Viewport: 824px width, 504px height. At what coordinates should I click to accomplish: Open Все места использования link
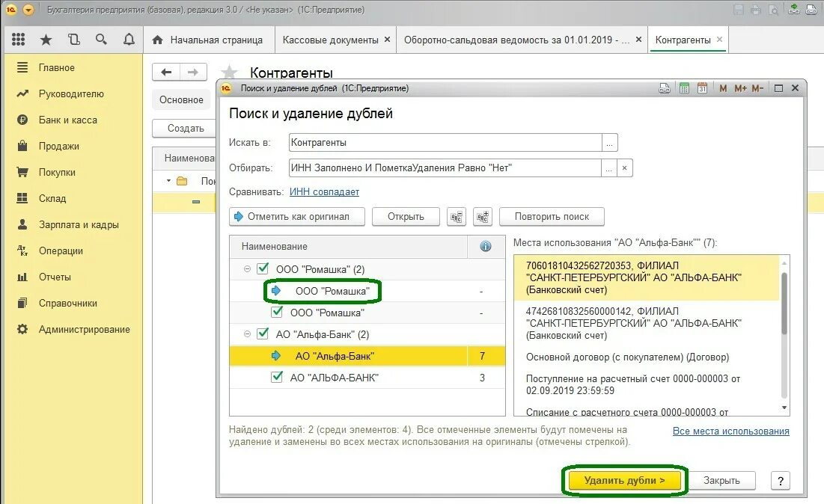pos(731,431)
